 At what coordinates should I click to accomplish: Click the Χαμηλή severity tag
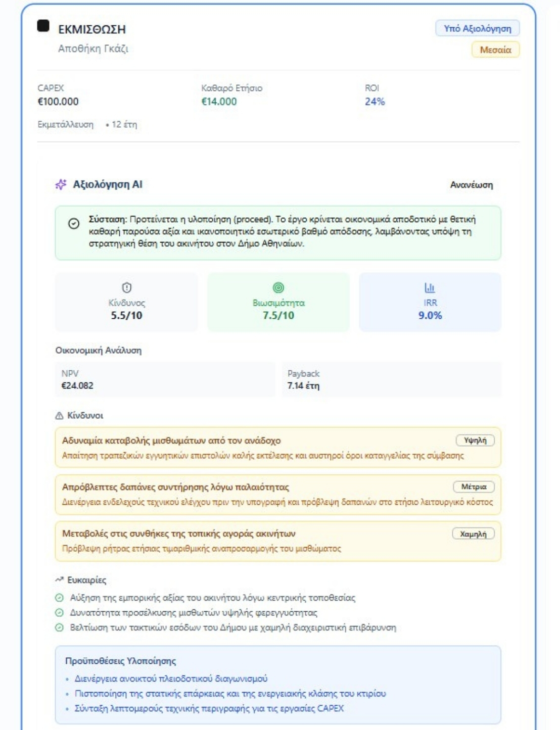point(473,534)
